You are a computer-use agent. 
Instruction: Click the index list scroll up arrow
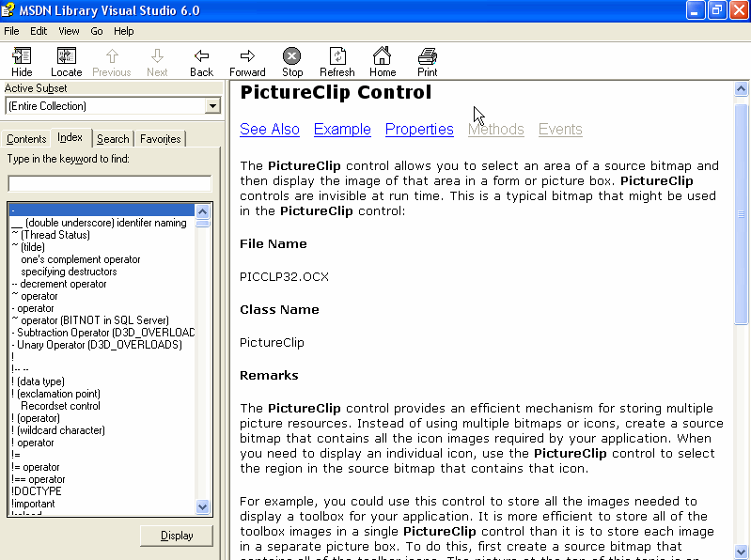click(203, 211)
